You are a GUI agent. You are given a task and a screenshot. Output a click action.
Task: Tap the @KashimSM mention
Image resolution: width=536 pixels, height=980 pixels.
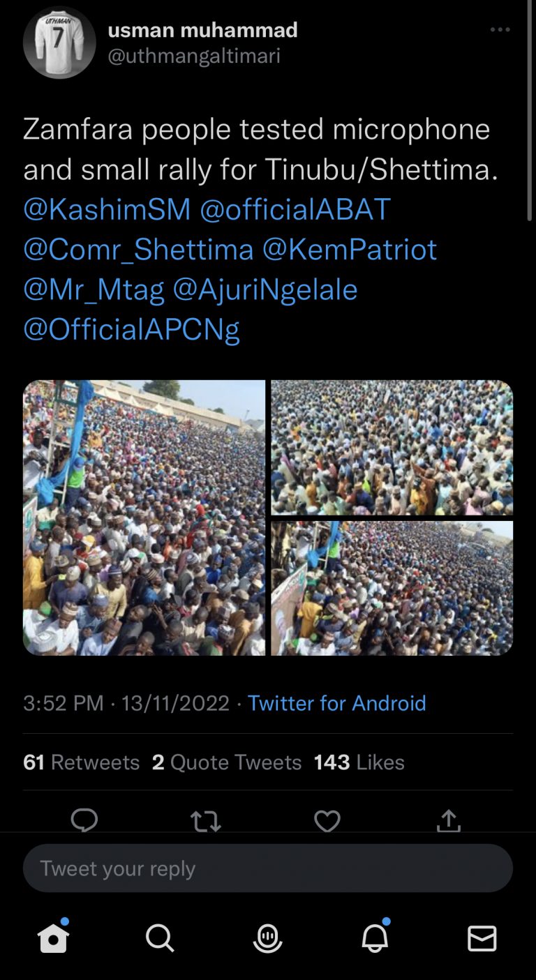tap(107, 209)
